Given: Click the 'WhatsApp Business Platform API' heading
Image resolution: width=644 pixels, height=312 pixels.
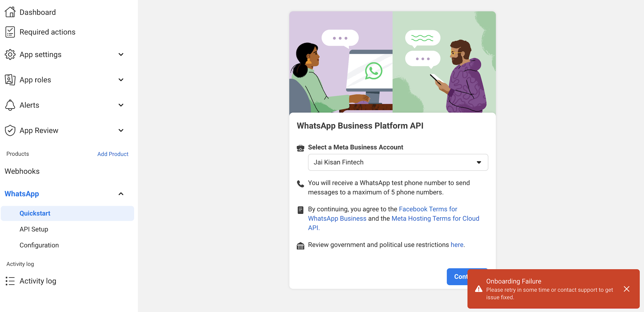Looking at the screenshot, I should click(x=360, y=126).
